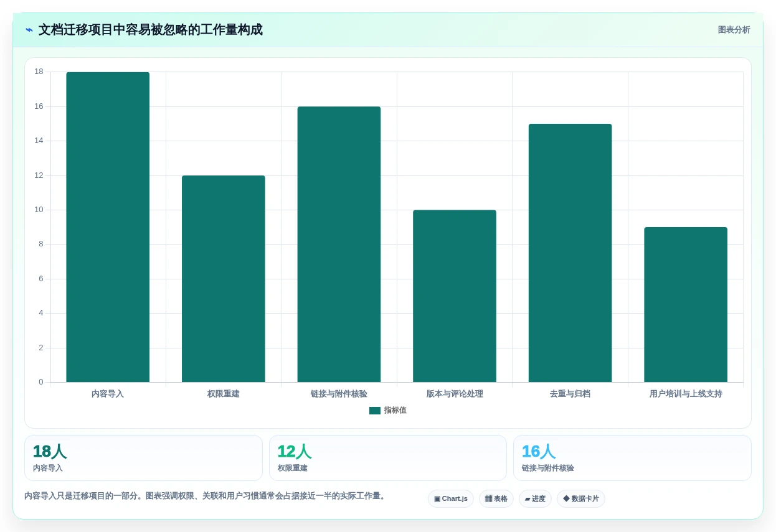
Task: Click the description text below the cards
Action: pos(206,496)
